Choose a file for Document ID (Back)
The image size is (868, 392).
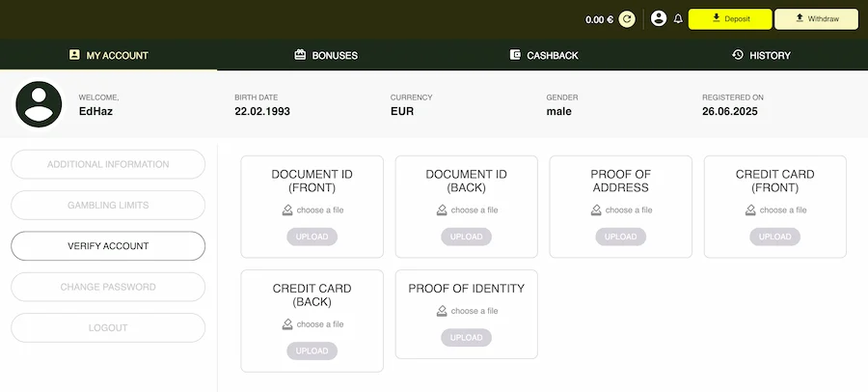coord(467,210)
